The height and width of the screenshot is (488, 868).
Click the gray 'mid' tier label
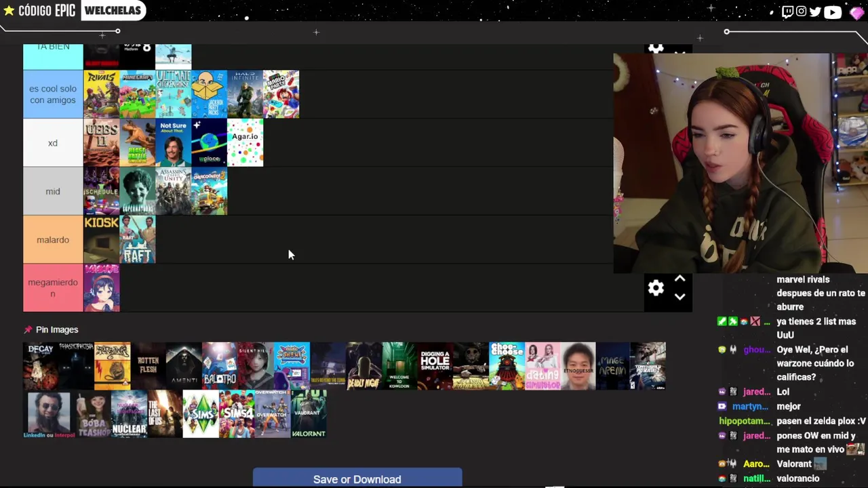point(53,191)
